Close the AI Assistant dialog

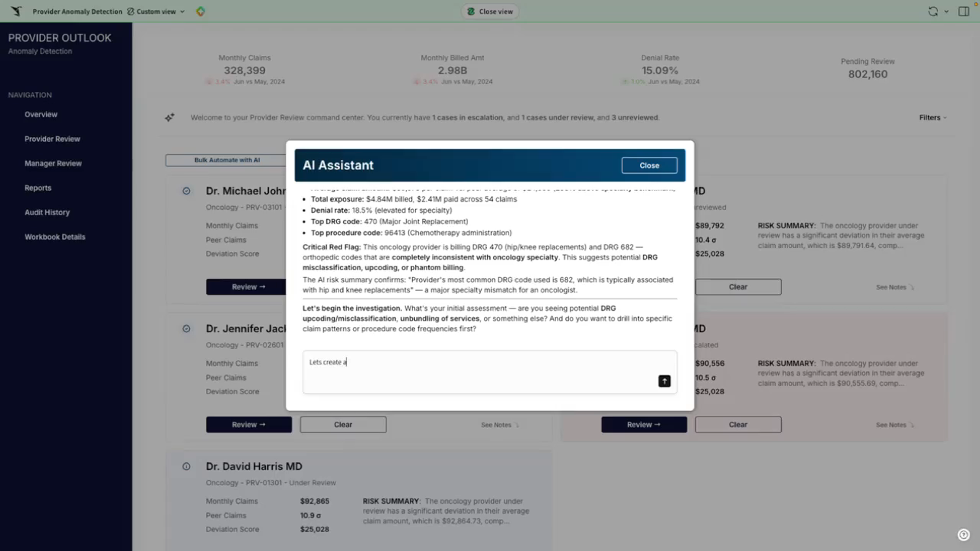(x=649, y=165)
